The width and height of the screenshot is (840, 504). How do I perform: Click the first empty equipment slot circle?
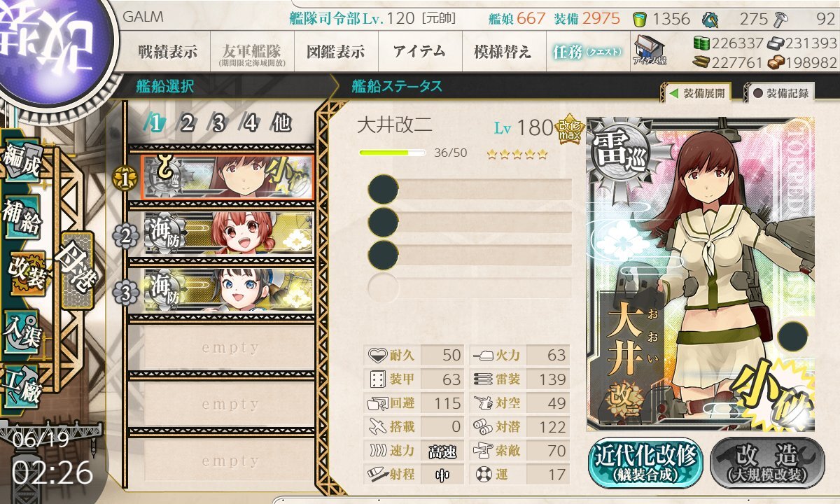click(x=384, y=189)
